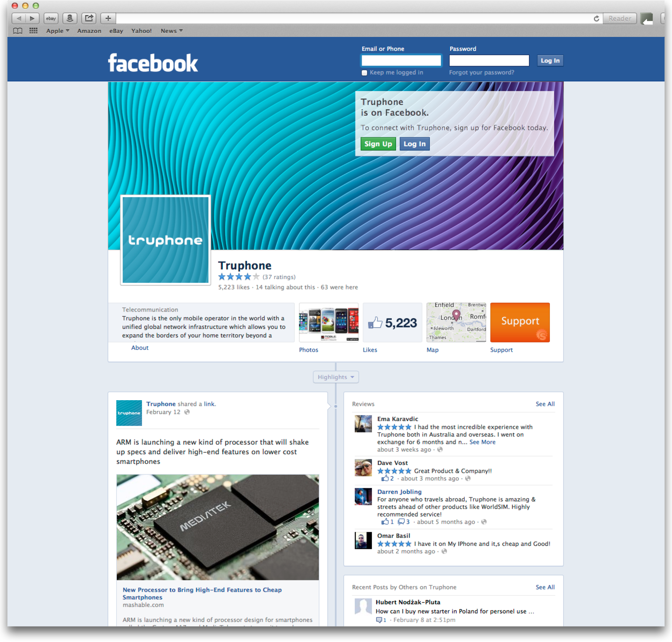The image size is (672, 642).
Task: Click the globe icon on Ema Karavdic's review
Action: pyautogui.click(x=440, y=450)
